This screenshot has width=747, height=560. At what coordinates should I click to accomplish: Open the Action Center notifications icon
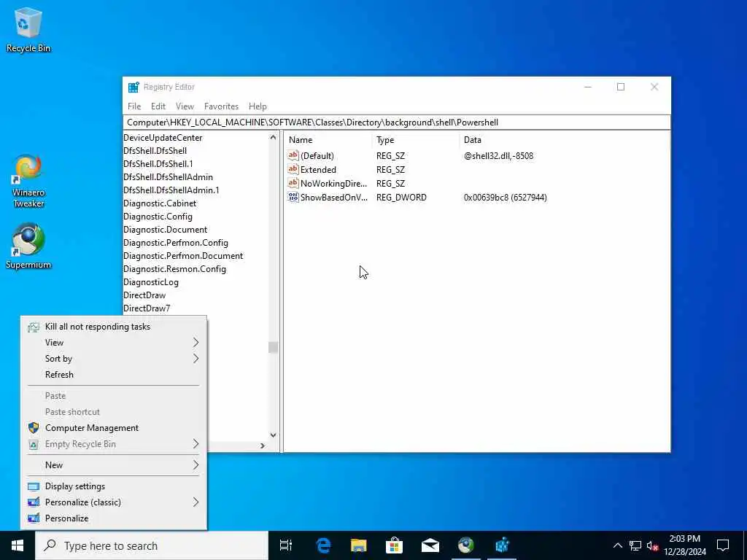click(723, 545)
